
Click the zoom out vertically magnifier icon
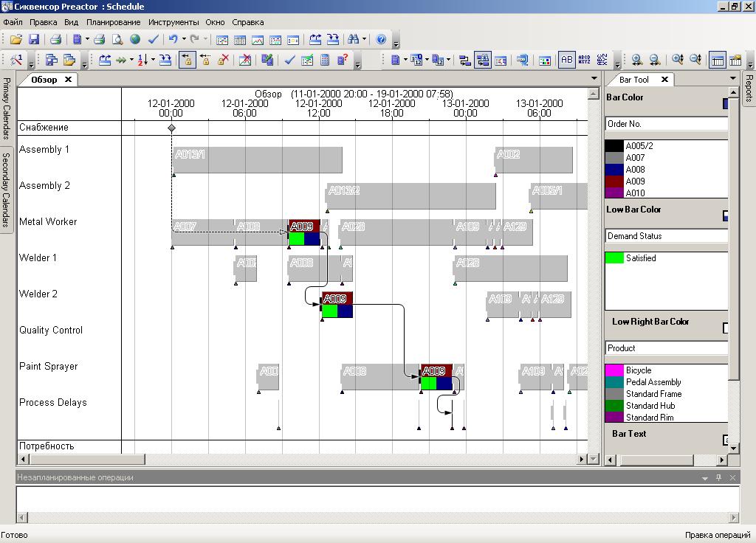coord(695,60)
